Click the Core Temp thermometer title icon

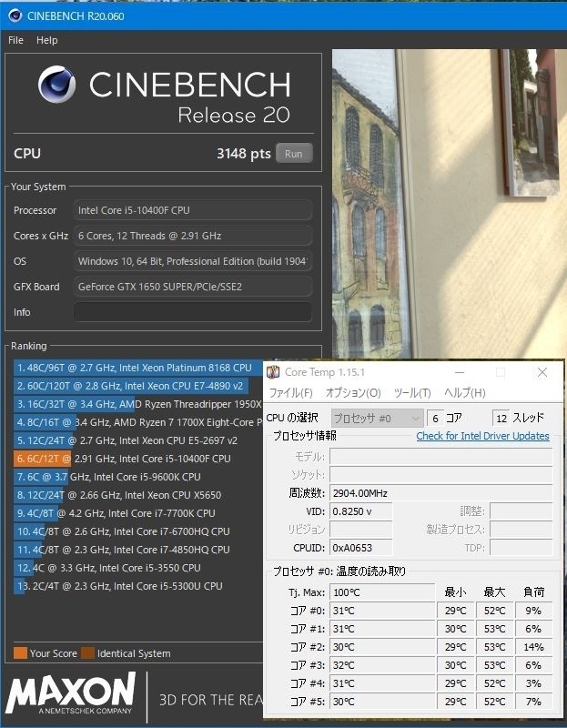[x=273, y=372]
